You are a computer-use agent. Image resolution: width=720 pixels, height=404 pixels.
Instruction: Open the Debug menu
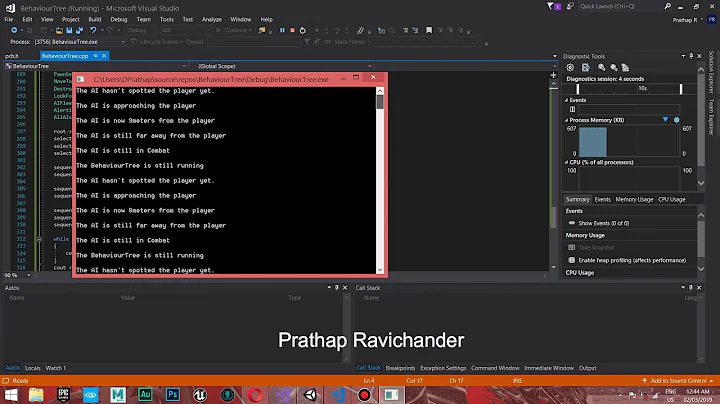(x=118, y=19)
